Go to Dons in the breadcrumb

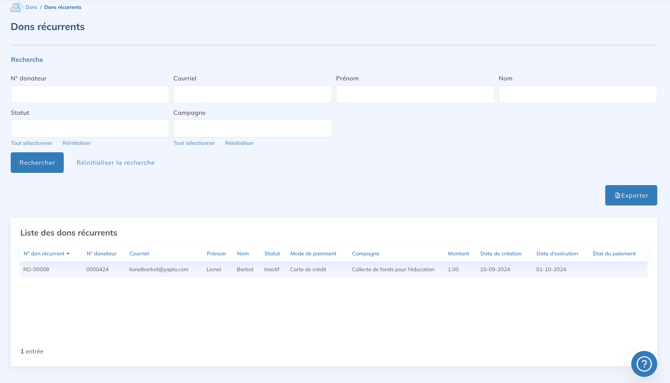31,7
